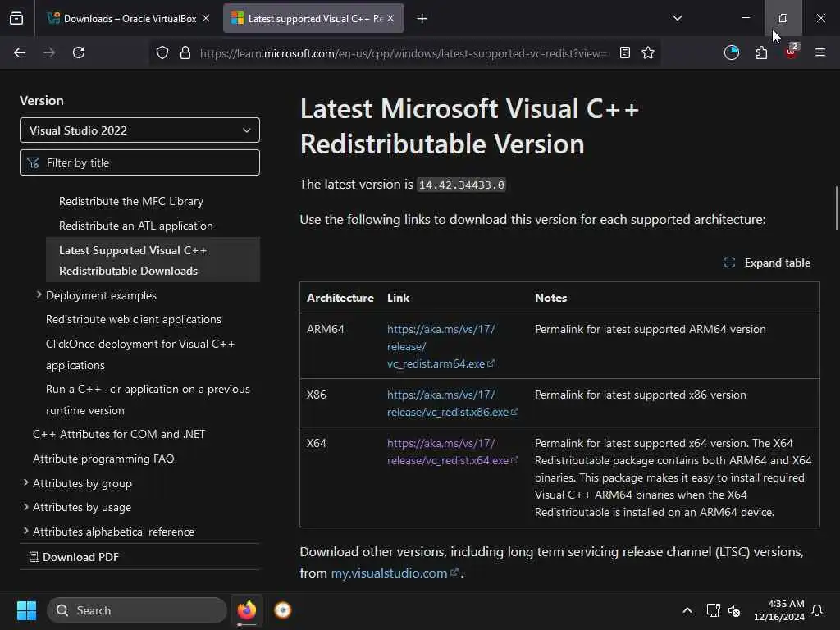Expand Attributes by group

[25, 482]
